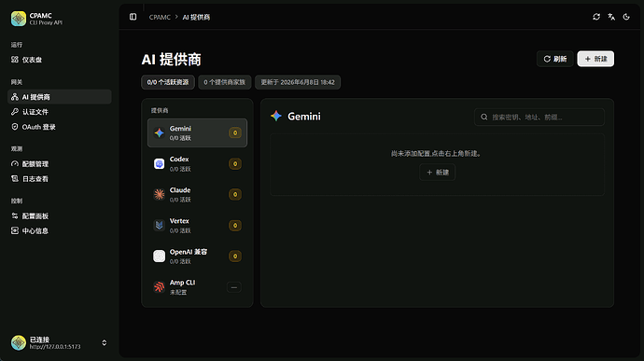This screenshot has height=361, width=644.
Task: Focus the 搜索密钥 search field
Action: (x=539, y=117)
